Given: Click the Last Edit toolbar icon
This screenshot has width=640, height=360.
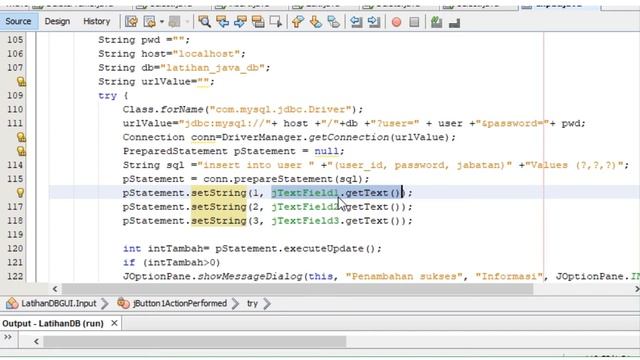Looking at the screenshot, I should click(x=131, y=22).
